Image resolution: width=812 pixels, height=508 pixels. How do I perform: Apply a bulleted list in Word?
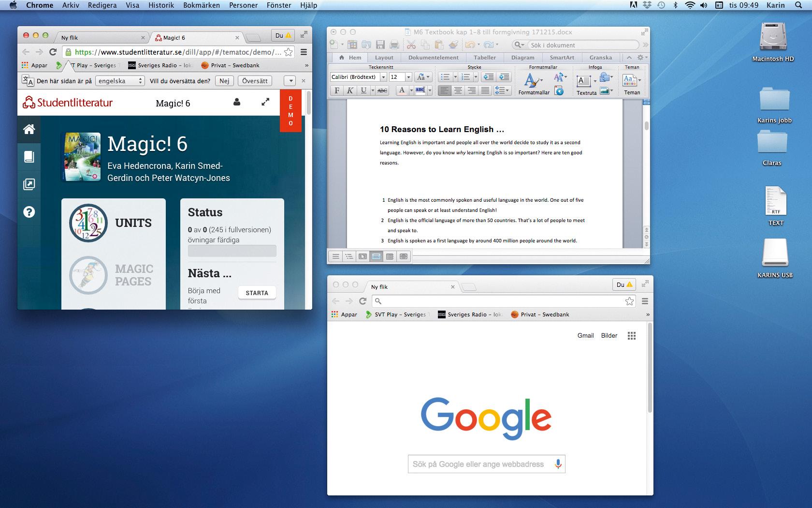[445, 77]
